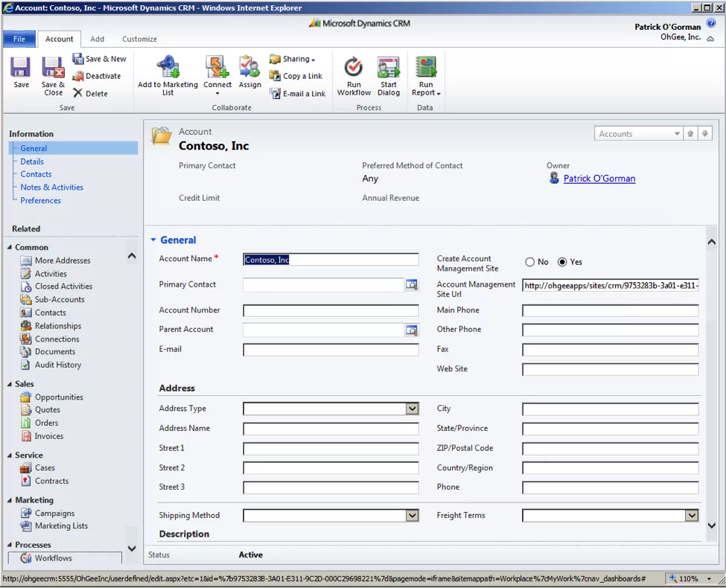Click the Run Report icon
Screen dimensions: 726x588
[426, 67]
